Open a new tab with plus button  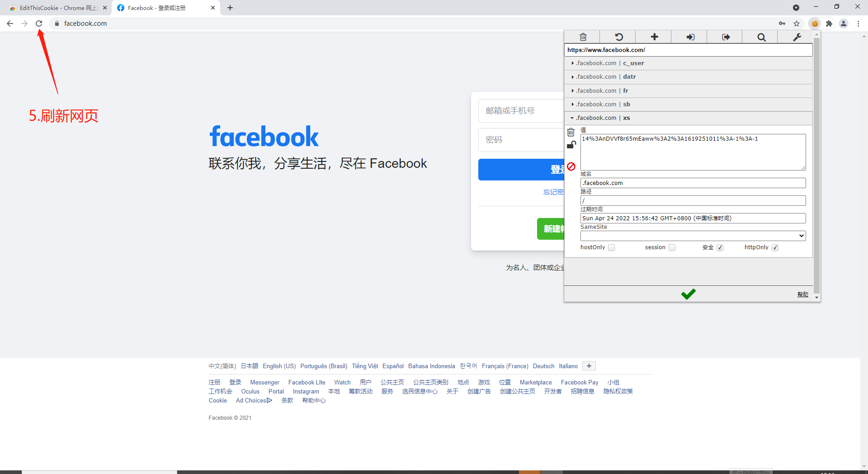click(x=230, y=8)
